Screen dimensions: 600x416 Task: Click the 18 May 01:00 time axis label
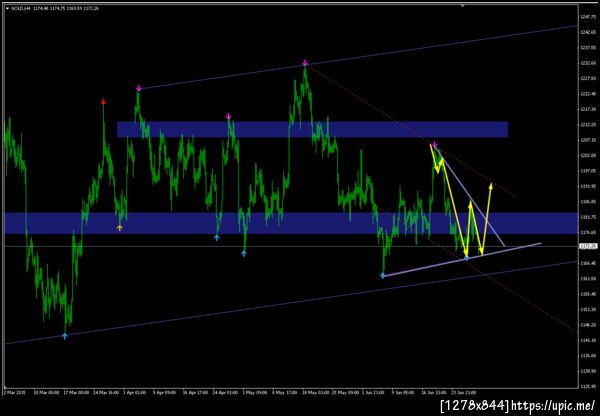tap(316, 393)
